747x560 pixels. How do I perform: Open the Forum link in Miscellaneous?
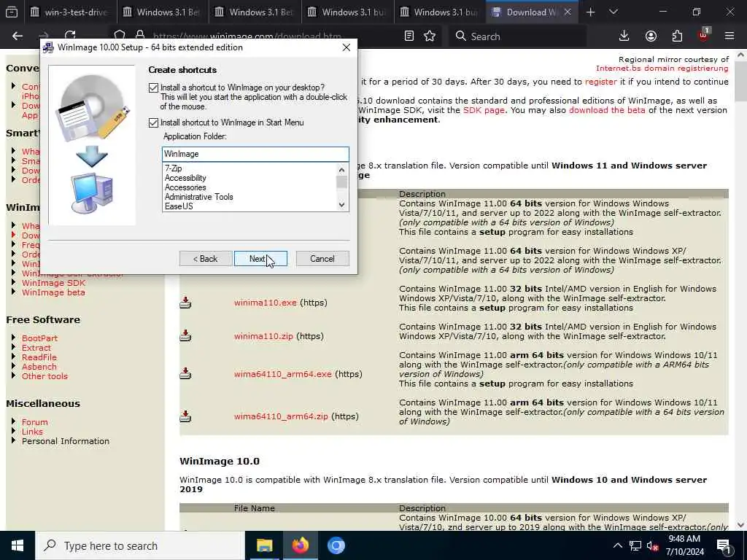pos(35,422)
